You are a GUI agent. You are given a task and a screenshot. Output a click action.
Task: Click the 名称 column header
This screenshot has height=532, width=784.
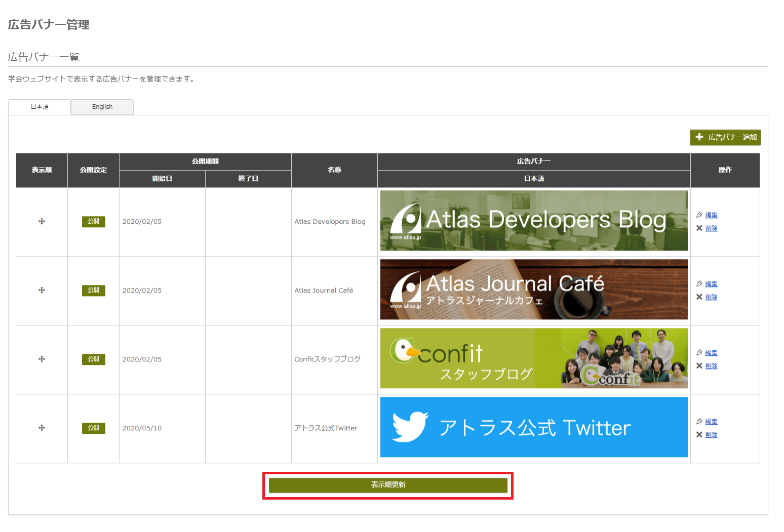pyautogui.click(x=334, y=170)
